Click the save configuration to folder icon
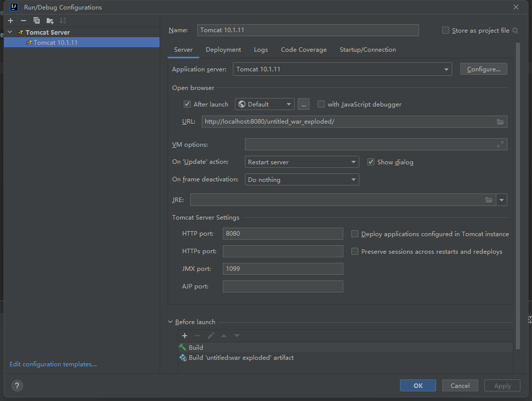The height and width of the screenshot is (401, 532). pyautogui.click(x=50, y=21)
